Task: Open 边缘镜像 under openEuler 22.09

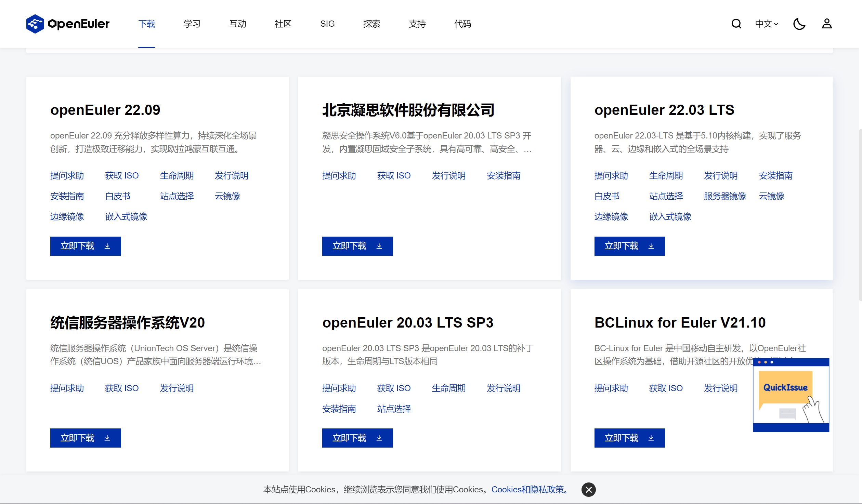Action: click(67, 216)
